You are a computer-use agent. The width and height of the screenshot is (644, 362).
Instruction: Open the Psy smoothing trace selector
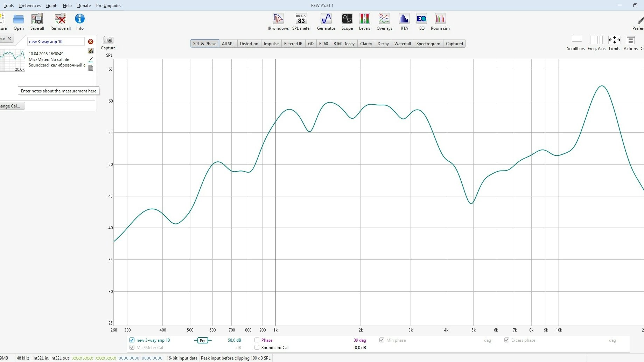tap(203, 340)
